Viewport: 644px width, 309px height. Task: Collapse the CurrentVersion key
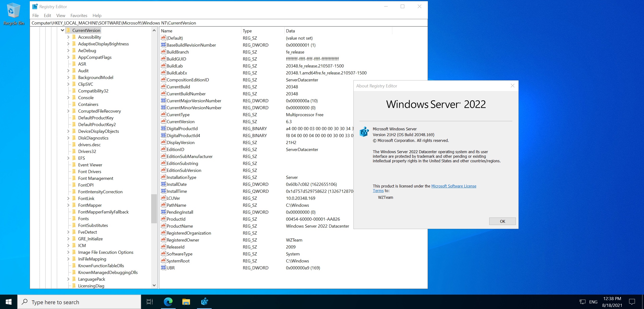point(62,30)
